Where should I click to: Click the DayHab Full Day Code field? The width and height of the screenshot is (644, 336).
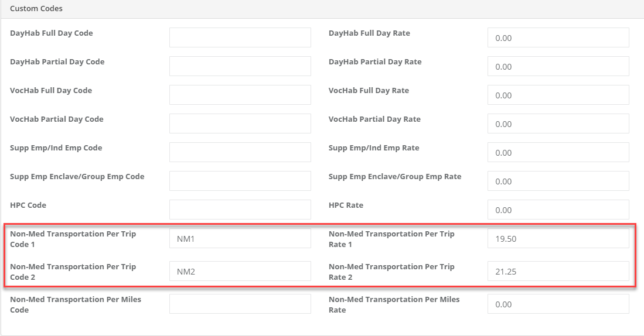[x=240, y=37]
